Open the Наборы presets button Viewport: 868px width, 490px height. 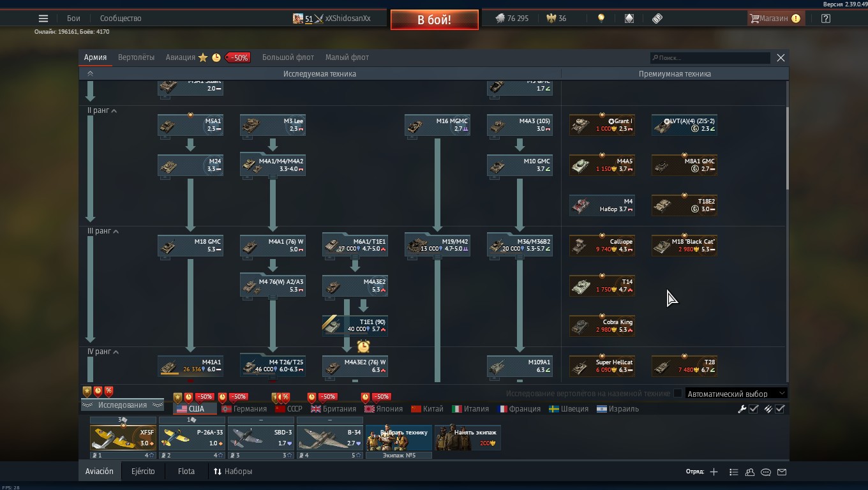point(233,471)
